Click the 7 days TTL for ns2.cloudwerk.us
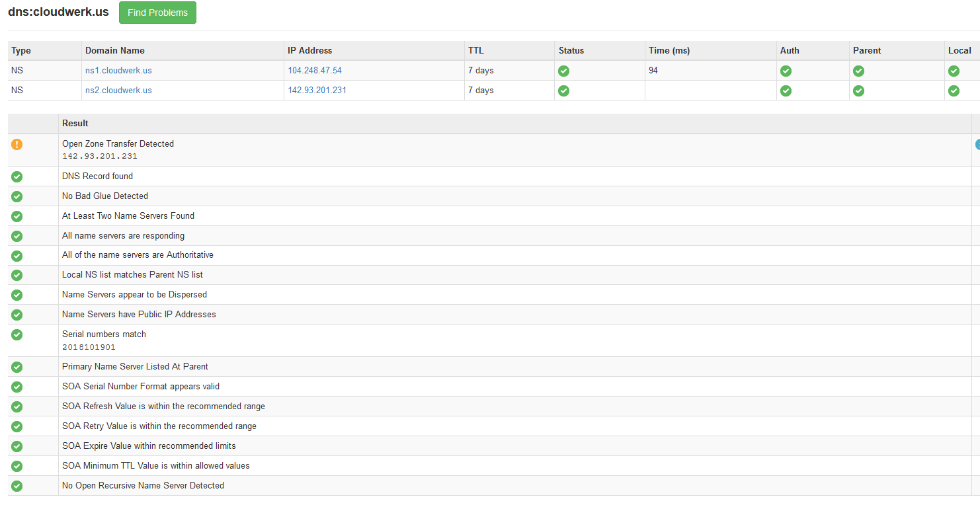This screenshot has width=980, height=505. (481, 90)
